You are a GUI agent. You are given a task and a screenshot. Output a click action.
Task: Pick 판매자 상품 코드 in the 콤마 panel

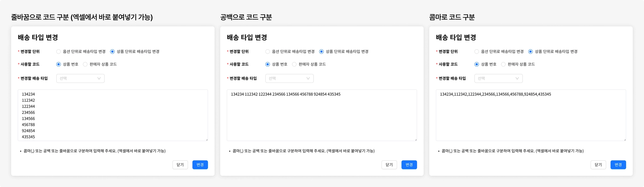click(x=503, y=64)
